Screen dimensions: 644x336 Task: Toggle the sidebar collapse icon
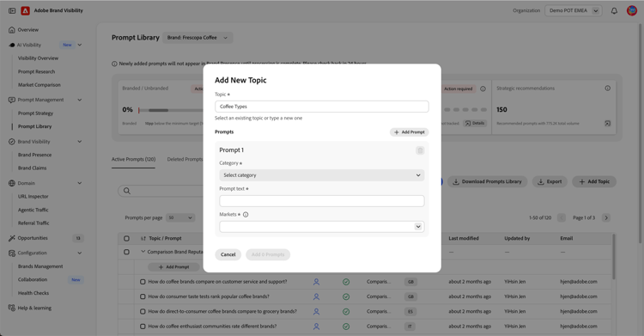coord(12,10)
